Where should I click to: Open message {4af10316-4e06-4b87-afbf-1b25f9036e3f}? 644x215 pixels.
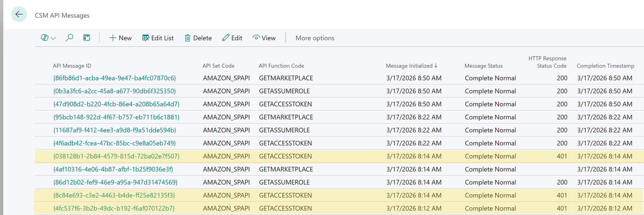click(113, 169)
